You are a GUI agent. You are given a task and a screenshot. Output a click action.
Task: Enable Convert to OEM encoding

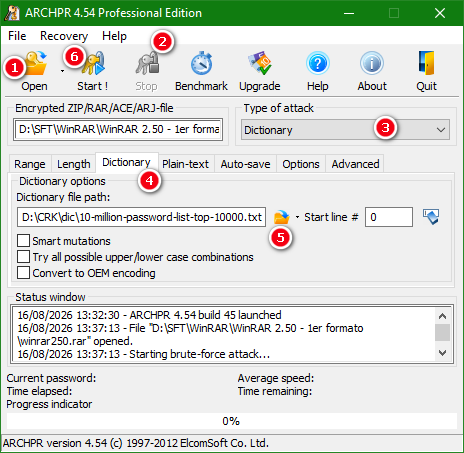23,273
